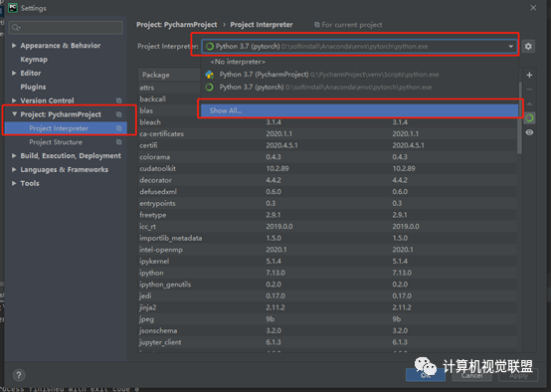Choose Python 3.7 (PycharmProject) venv interpreter
Viewport: 551px width, 392px height.
[x=360, y=75]
